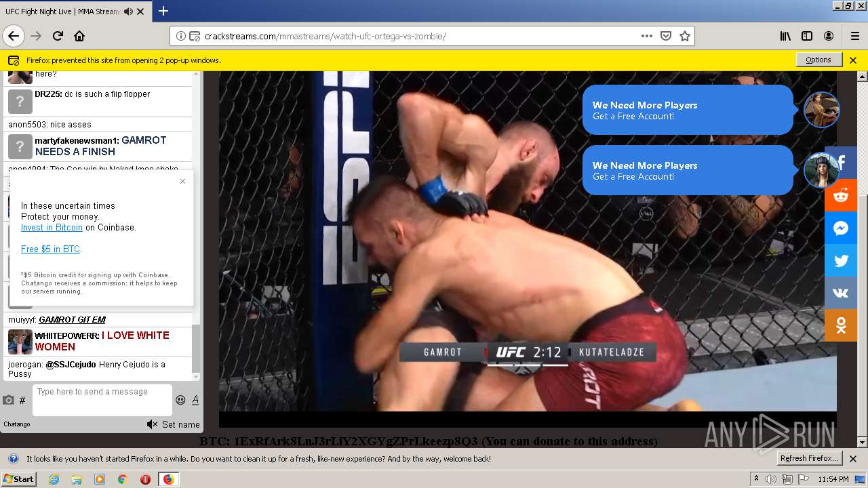Launch Chrome from the taskbar
The width and height of the screenshot is (868, 488).
click(122, 479)
